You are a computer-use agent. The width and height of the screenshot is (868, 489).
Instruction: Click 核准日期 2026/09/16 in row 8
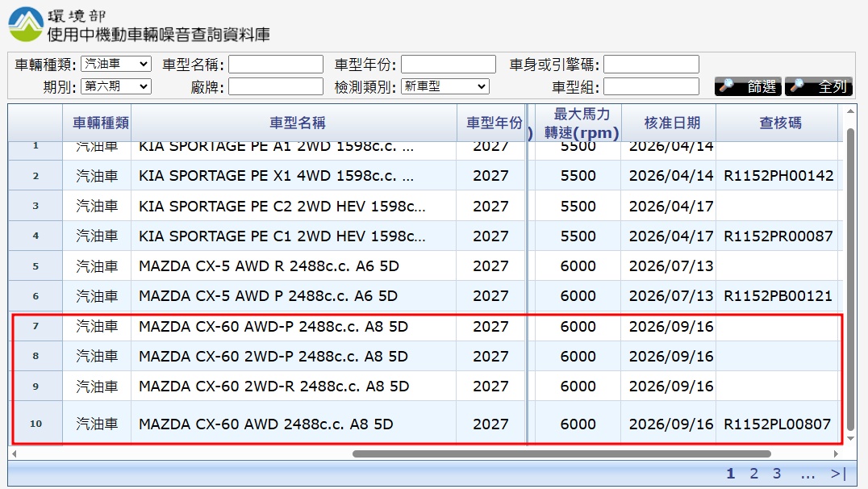click(x=671, y=356)
